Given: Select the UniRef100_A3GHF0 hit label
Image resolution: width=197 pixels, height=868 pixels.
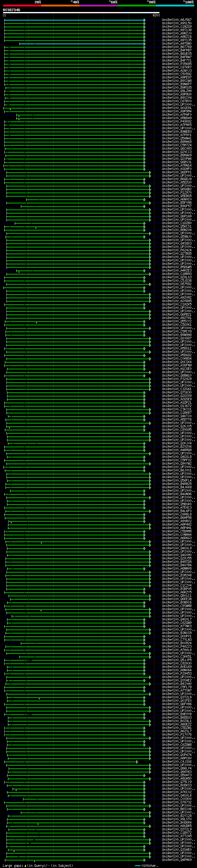Looking at the screenshot, I should [x=177, y=169].
